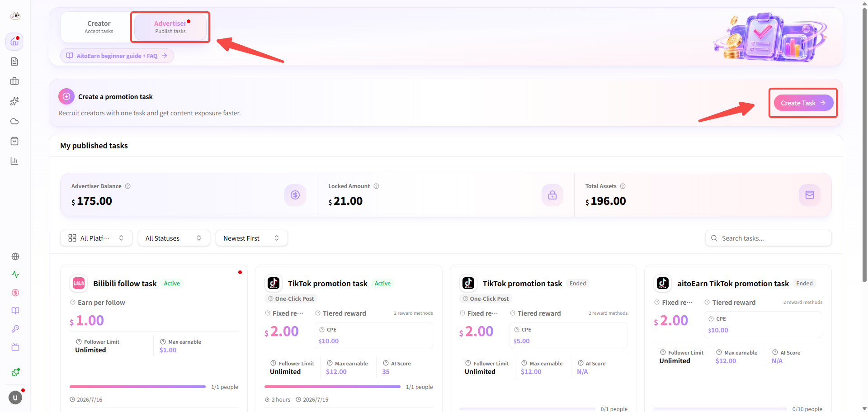Viewport: 868px width, 412px height.
Task: Focus the Search tasks input field
Action: (x=769, y=238)
